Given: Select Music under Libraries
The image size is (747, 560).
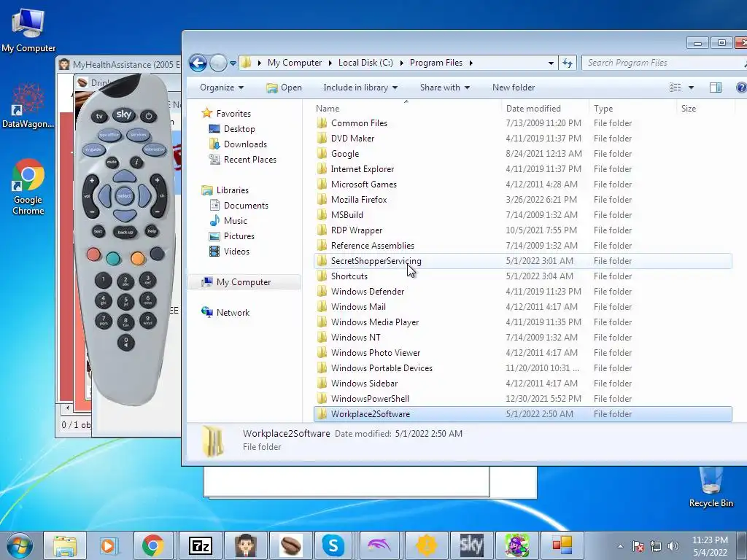Looking at the screenshot, I should [x=236, y=221].
